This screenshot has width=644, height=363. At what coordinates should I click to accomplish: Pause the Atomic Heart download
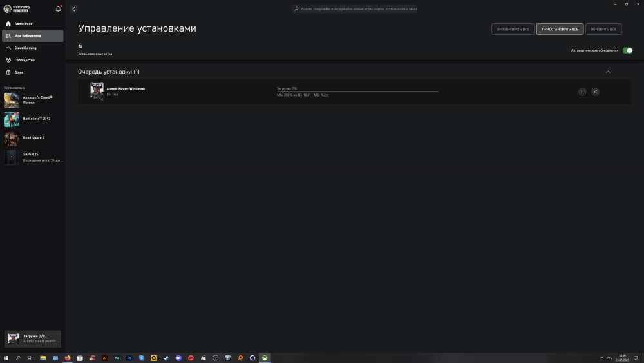pos(582,92)
